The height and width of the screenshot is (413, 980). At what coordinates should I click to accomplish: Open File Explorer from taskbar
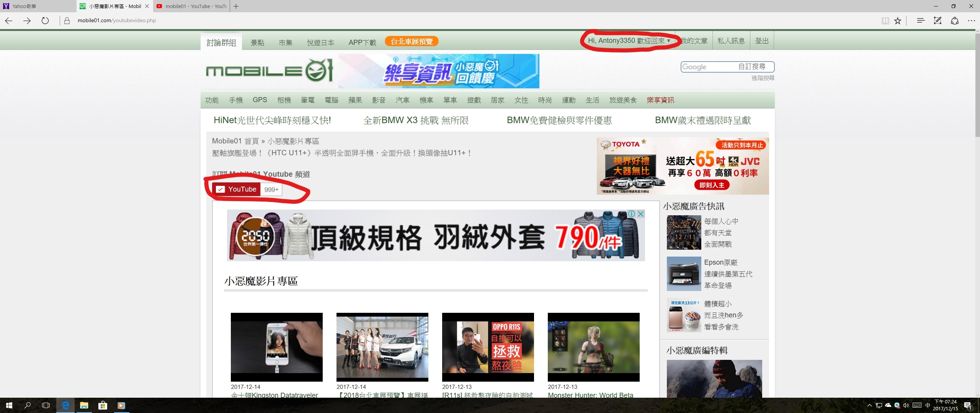[x=84, y=405]
